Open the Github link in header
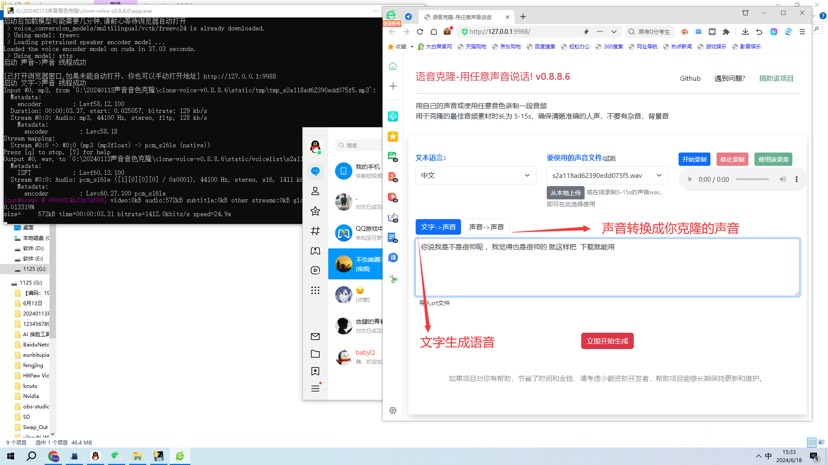This screenshot has height=465, width=828. click(x=690, y=78)
